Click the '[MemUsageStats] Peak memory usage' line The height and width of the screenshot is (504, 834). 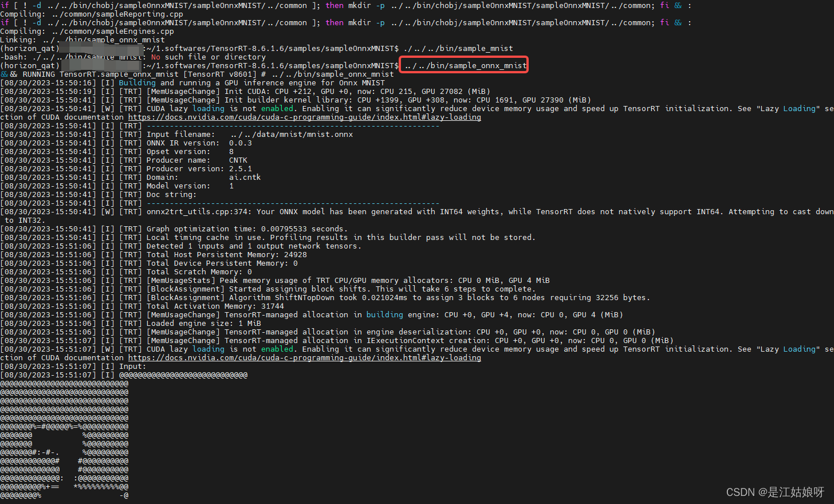[275, 281]
